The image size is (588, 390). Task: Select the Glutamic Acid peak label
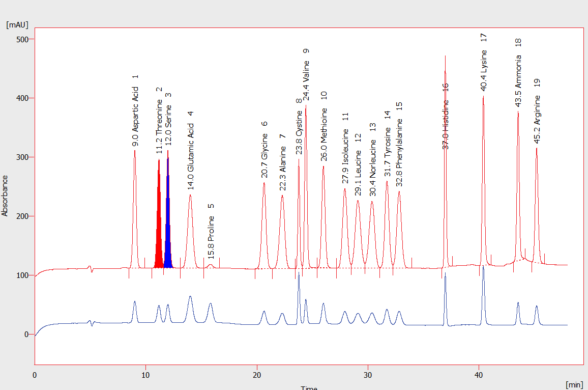point(191,150)
